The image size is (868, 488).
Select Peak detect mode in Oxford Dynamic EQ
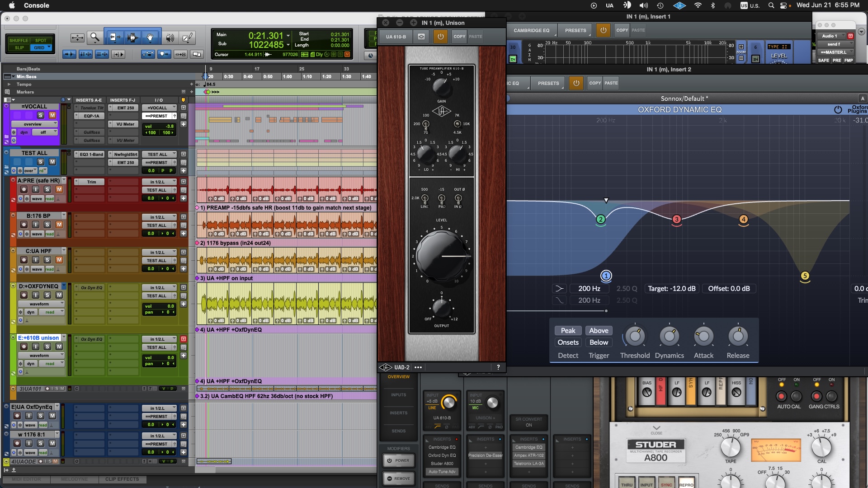point(568,331)
